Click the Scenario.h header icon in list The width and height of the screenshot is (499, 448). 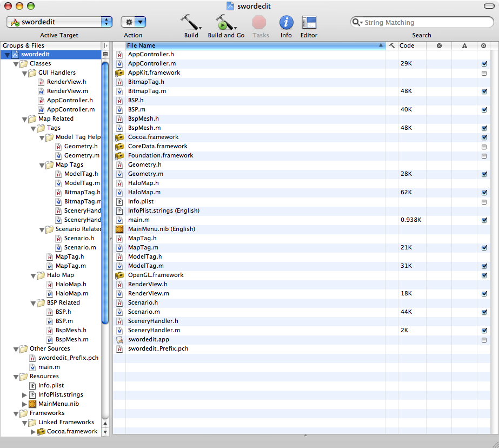(119, 302)
